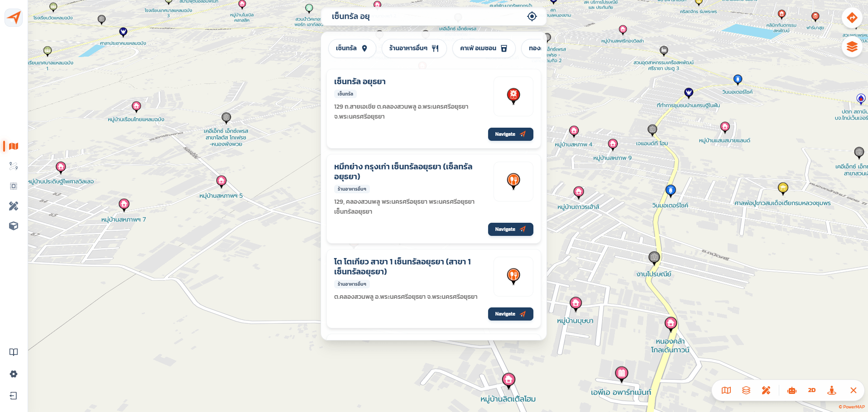Screen dimensions: 868x412
Task: Open the map layers button at top right
Action: coord(852,47)
